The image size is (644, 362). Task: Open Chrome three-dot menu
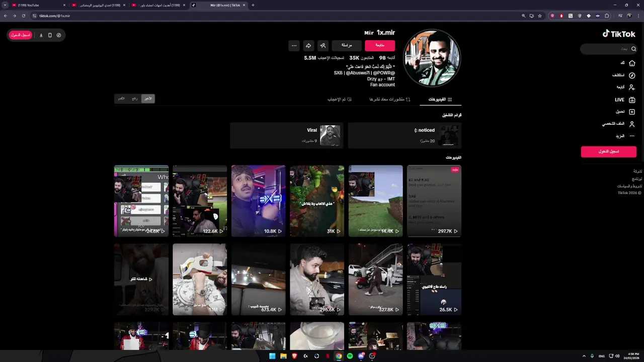tap(638, 16)
